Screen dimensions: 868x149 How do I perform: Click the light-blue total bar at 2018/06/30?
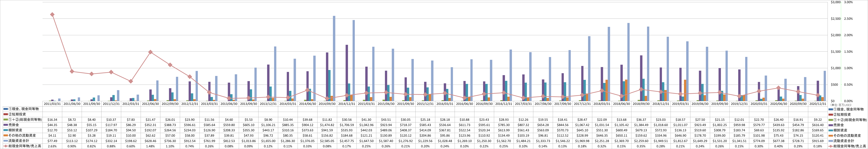(628, 62)
